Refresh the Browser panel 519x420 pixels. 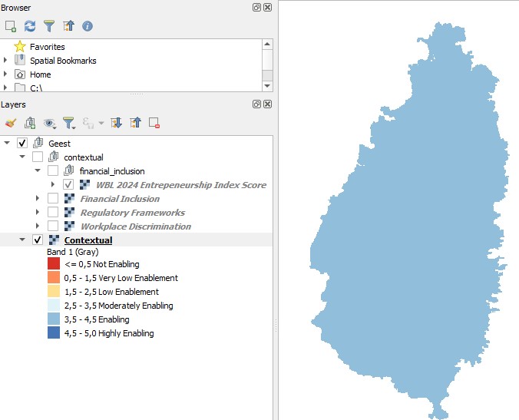pos(30,26)
